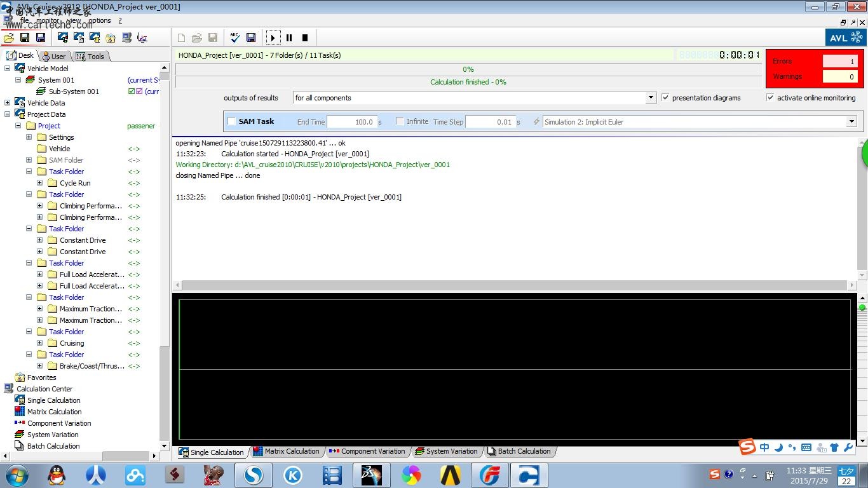The width and height of the screenshot is (868, 488).
Task: Expand the SAM Folder node
Action: coord(29,160)
